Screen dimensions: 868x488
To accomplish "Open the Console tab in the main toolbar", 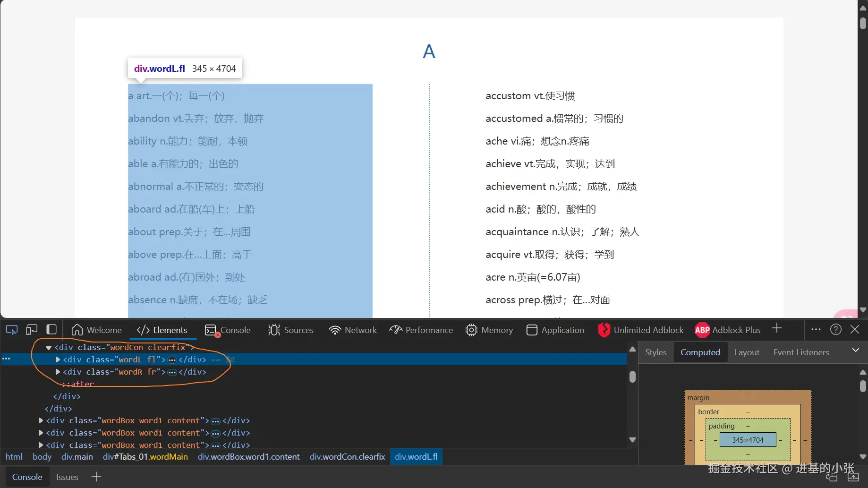I will tap(228, 330).
